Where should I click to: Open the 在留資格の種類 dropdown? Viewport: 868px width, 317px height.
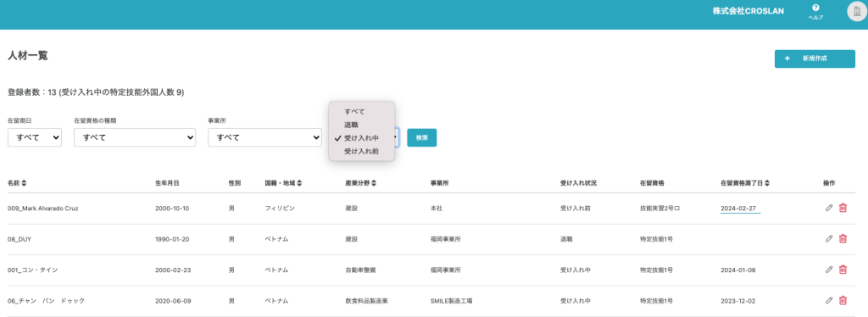(x=135, y=137)
